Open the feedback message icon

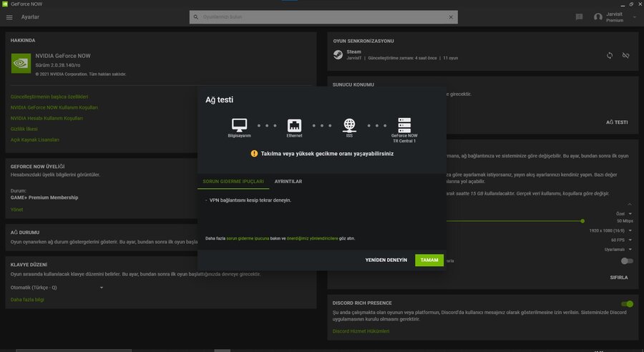(579, 17)
